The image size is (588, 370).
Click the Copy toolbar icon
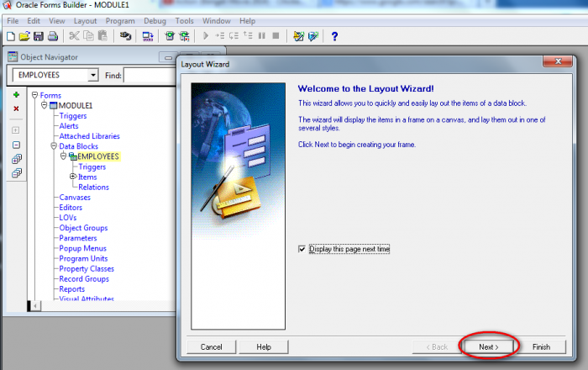[88, 36]
